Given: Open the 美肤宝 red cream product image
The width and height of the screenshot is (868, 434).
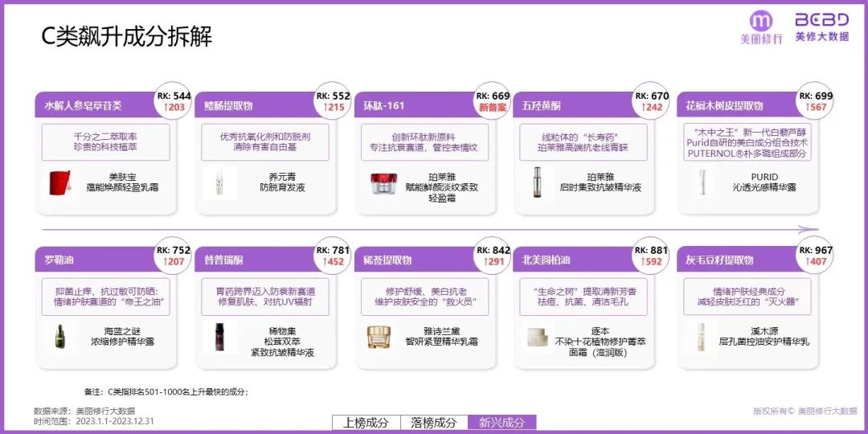Looking at the screenshot, I should tap(59, 182).
